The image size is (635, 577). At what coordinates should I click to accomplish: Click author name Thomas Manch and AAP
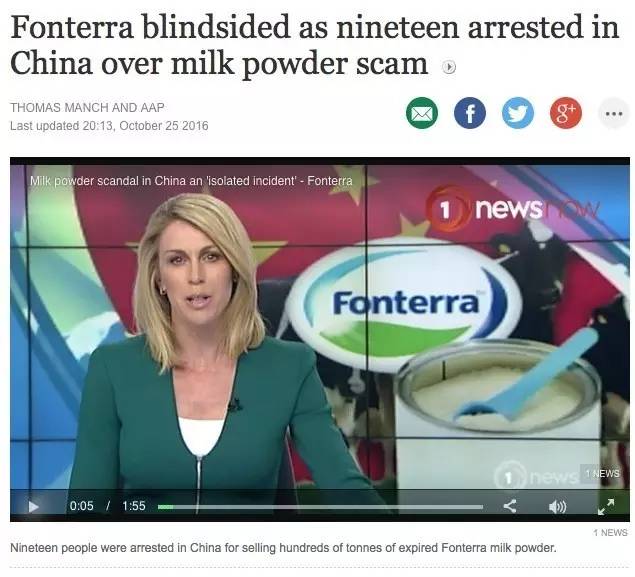click(87, 107)
